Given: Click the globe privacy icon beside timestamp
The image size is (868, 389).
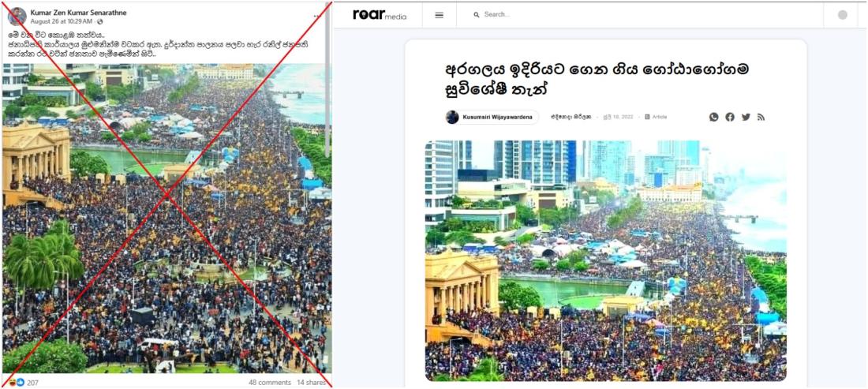Looking at the screenshot, I should click(x=99, y=21).
